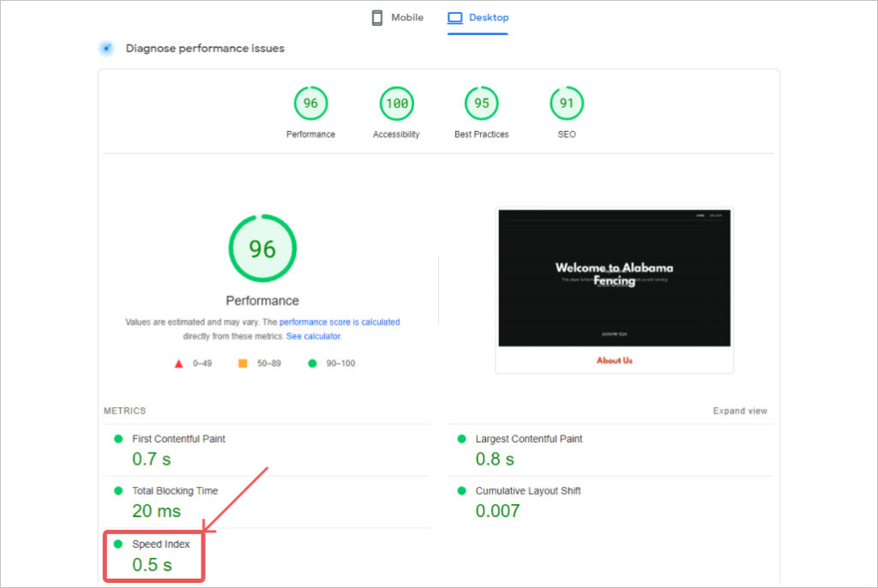Screen dimensions: 878x588
Task: Click the Mobile phone icon
Action: coord(377,18)
